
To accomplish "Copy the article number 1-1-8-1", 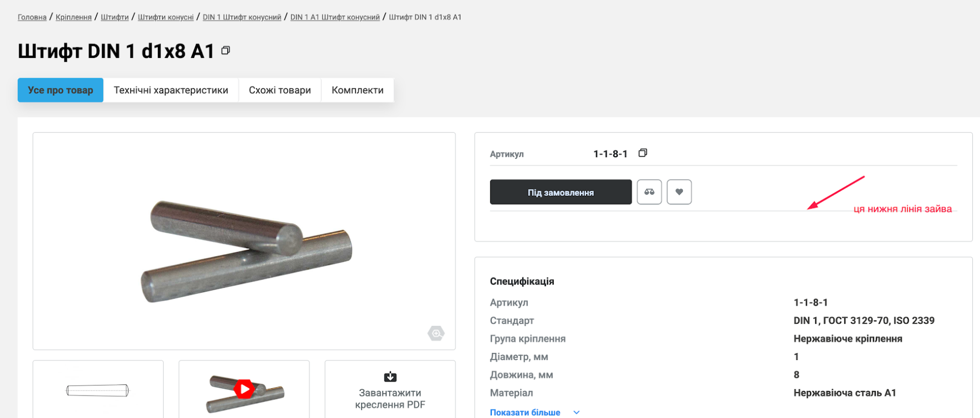I will [642, 153].
